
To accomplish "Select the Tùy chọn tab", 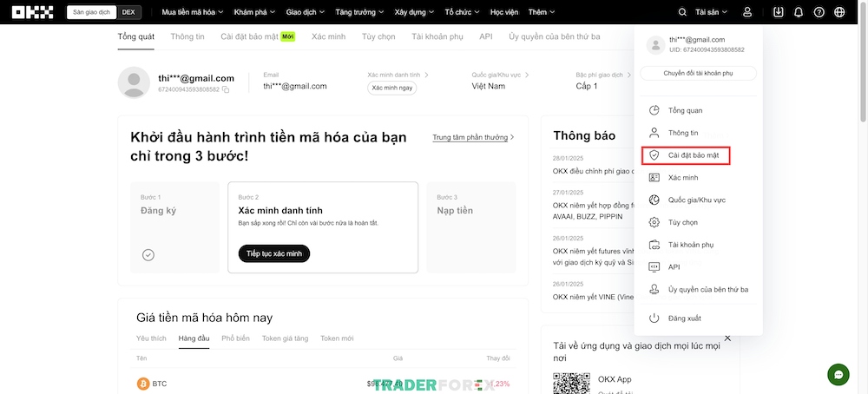I will pyautogui.click(x=378, y=36).
